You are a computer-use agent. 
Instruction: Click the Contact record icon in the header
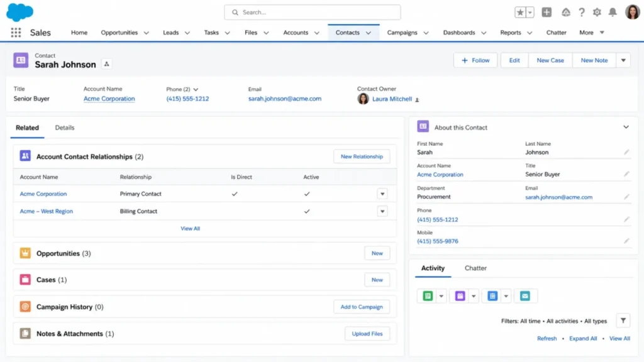coord(21,60)
